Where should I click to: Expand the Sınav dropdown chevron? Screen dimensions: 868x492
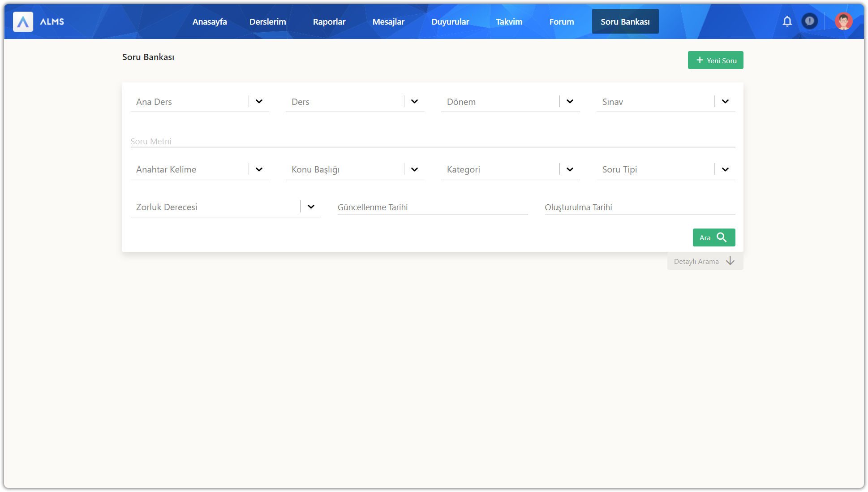pyautogui.click(x=725, y=102)
